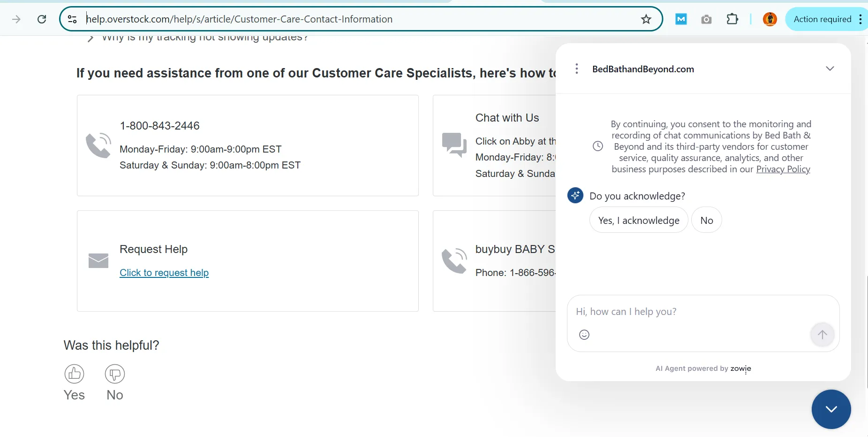Image resolution: width=868 pixels, height=437 pixels.
Task: Open the Extensions puzzle icon
Action: [732, 19]
